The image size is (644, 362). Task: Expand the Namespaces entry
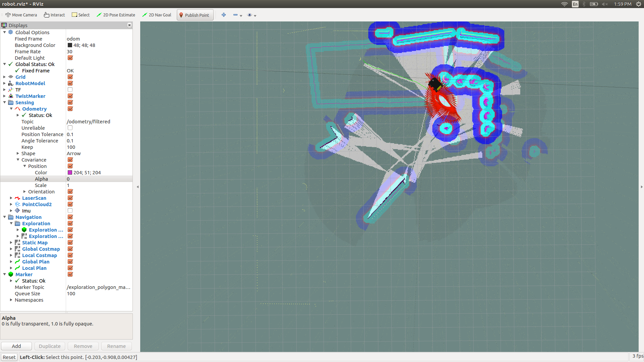(11, 300)
